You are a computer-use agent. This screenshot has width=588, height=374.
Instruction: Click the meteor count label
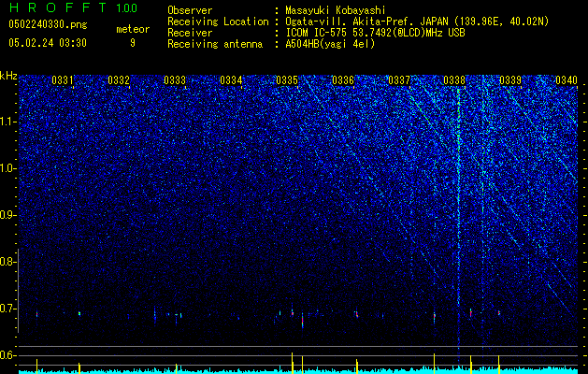[x=133, y=29]
